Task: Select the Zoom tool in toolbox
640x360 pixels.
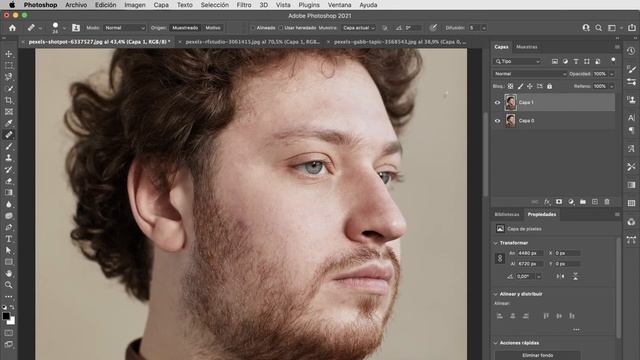Action: pos(9,285)
